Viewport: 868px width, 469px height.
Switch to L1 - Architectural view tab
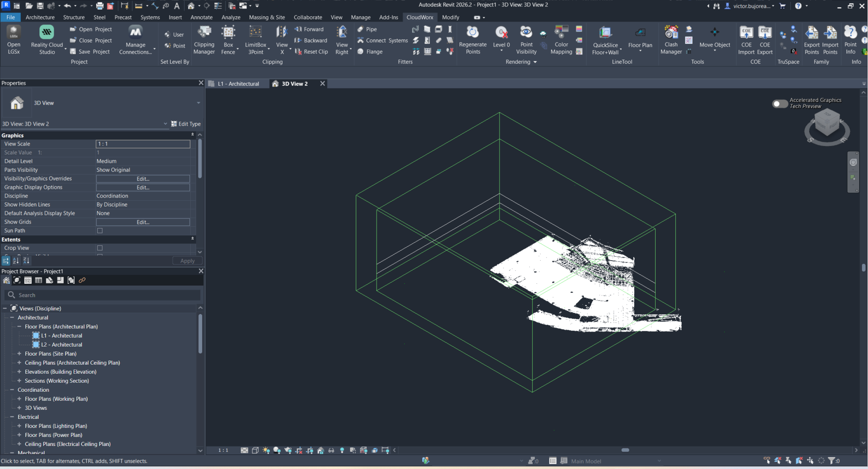click(238, 84)
